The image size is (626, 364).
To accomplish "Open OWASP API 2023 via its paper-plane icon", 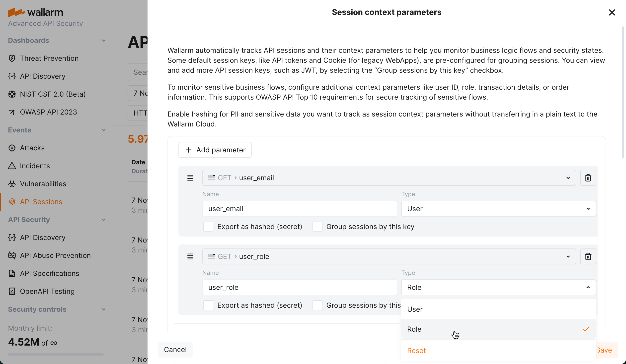I will 12,112.
